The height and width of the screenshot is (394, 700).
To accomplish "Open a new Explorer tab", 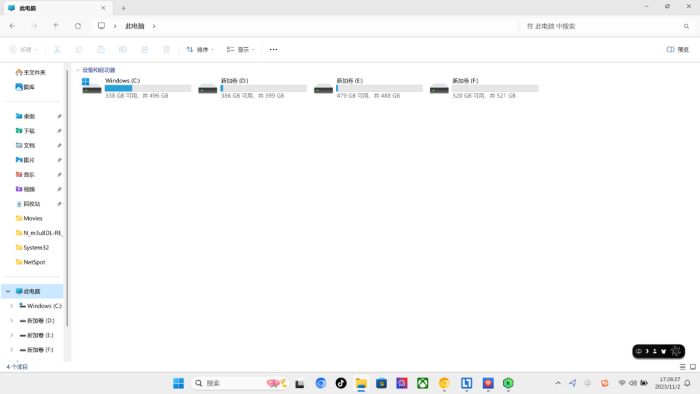I will (x=123, y=8).
